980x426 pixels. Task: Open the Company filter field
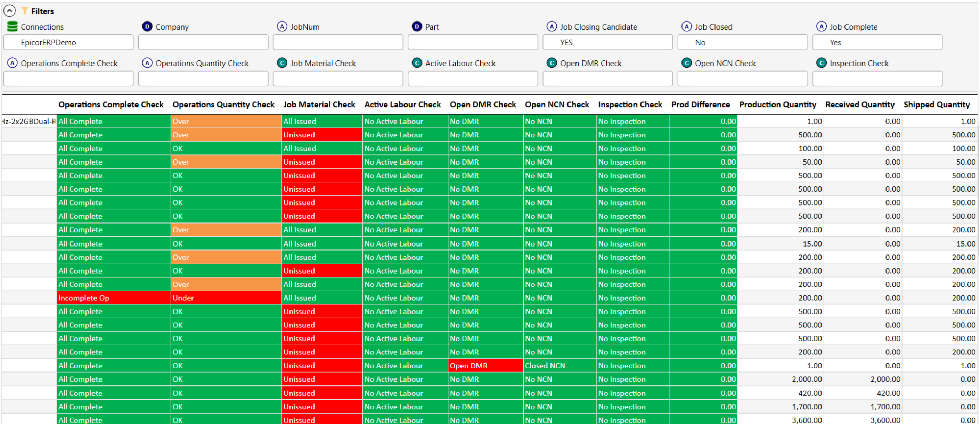(203, 42)
